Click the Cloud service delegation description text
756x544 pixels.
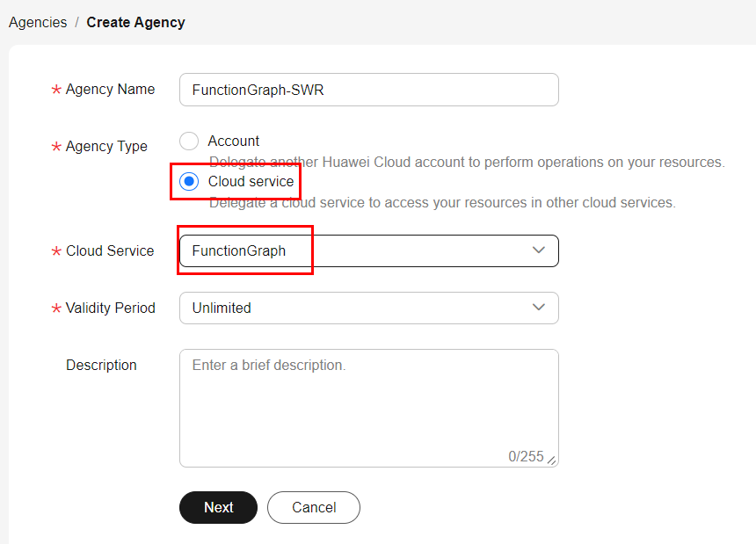[441, 203]
